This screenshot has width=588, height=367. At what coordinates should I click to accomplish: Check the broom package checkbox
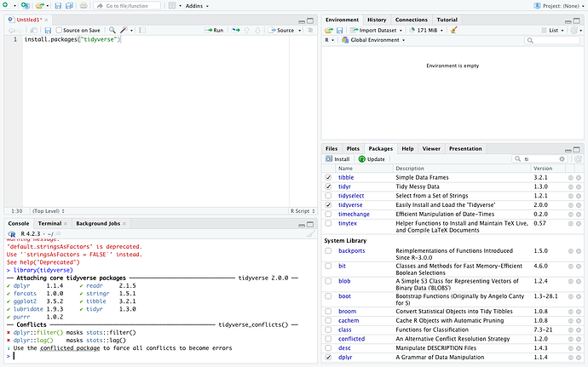tap(328, 311)
